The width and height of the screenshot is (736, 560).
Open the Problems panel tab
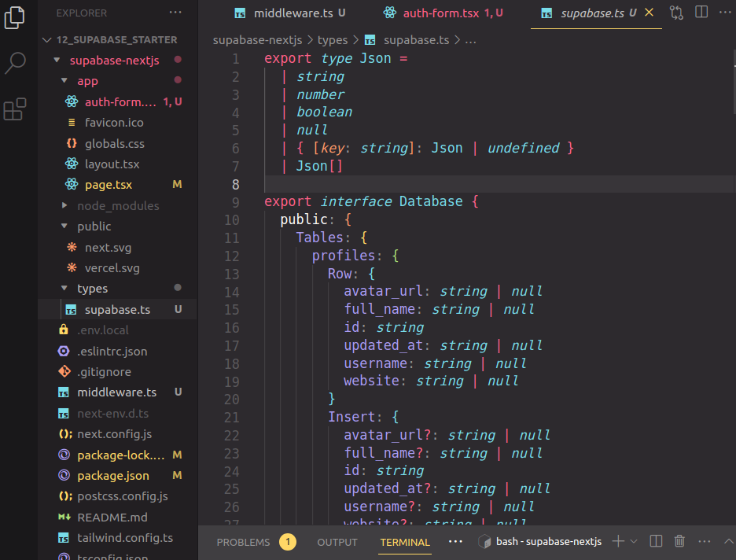[x=243, y=542]
